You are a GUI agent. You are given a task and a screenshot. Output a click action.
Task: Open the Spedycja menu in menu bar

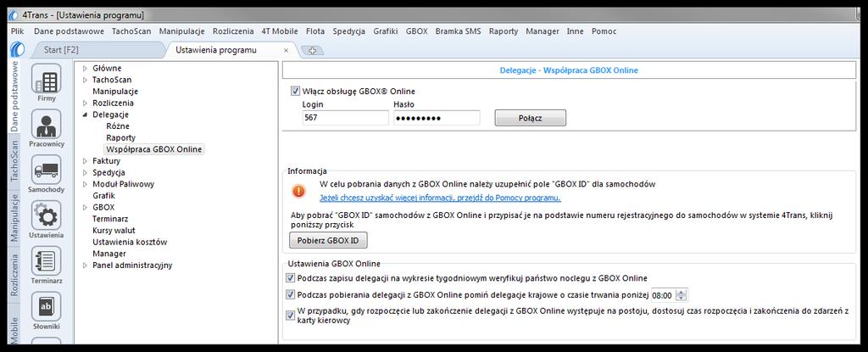pyautogui.click(x=348, y=31)
